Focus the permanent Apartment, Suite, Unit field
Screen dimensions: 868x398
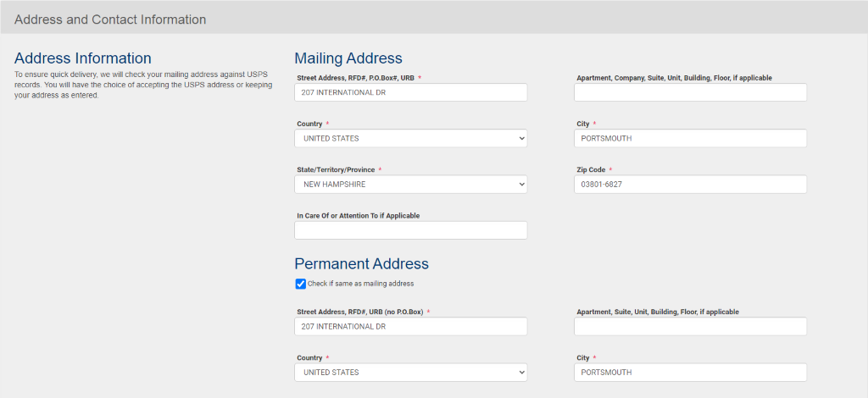pos(690,326)
